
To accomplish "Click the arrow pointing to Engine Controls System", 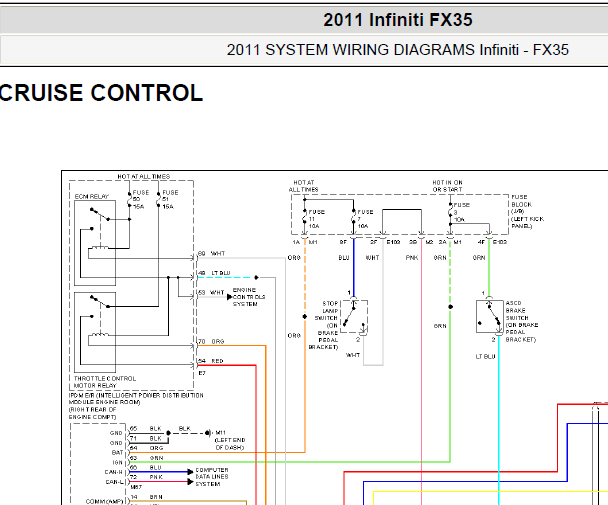I will point(229,297).
